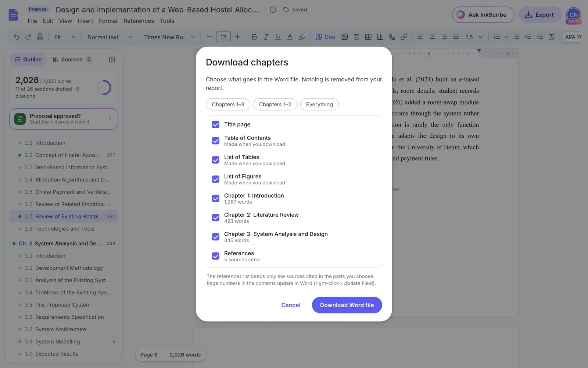This screenshot has width=588, height=368.
Task: Open document info icon near title
Action: [273, 10]
